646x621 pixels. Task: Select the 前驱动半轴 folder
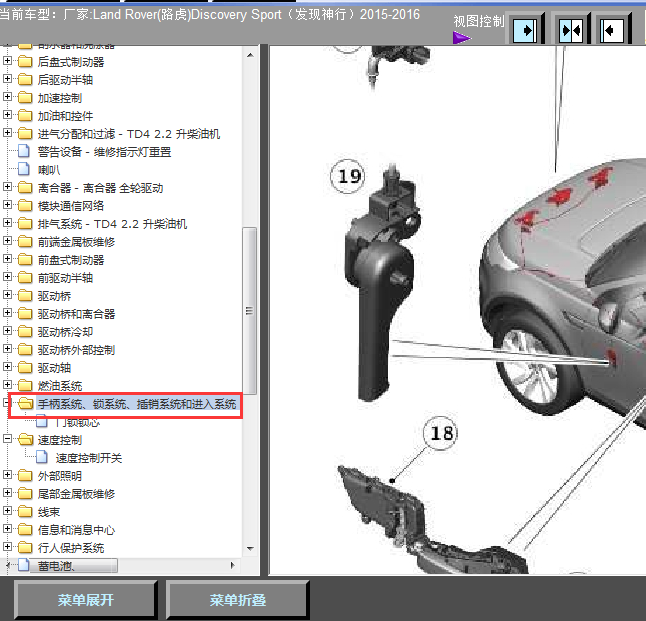click(x=65, y=278)
